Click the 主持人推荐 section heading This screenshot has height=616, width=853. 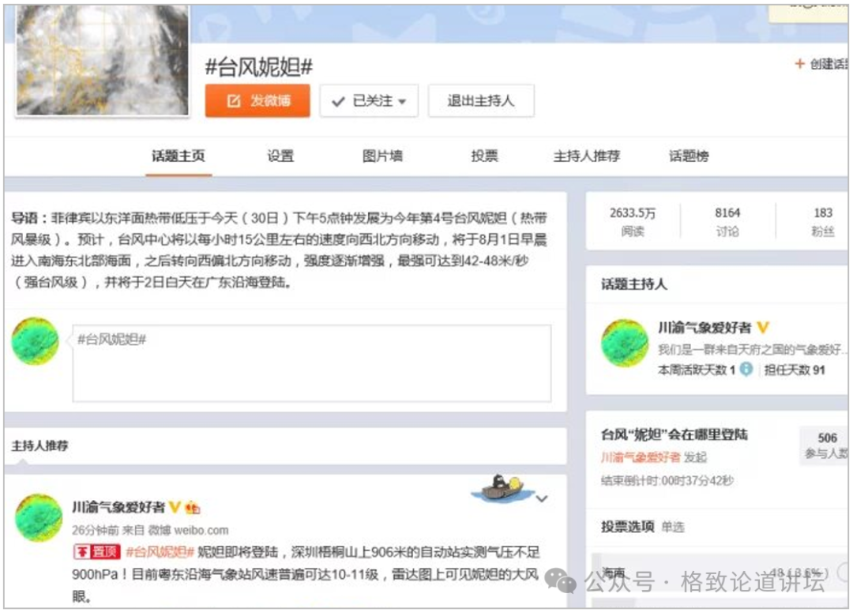click(39, 445)
